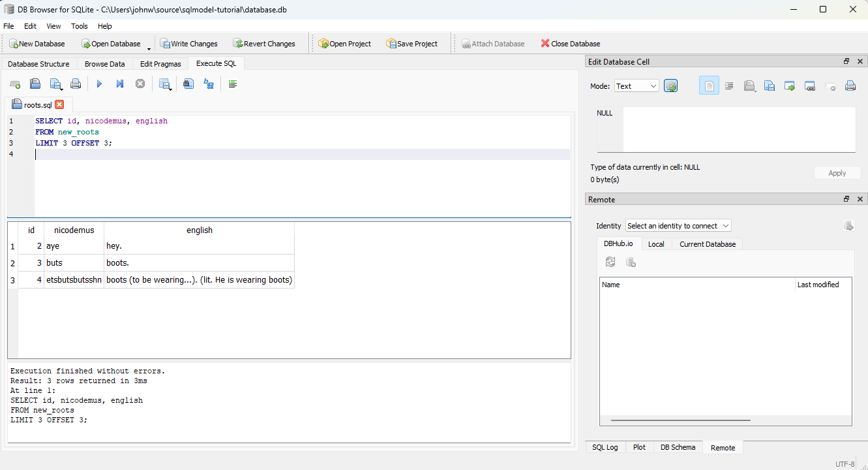Screen dimensions: 868x470
Task: Execute all SQL with the play icon
Action: coord(99,84)
